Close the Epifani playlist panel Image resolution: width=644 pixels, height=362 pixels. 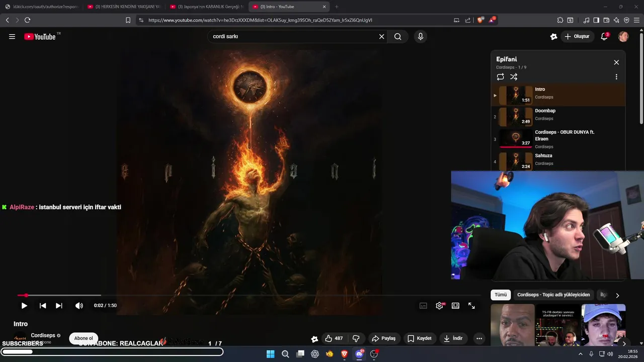[x=616, y=62]
